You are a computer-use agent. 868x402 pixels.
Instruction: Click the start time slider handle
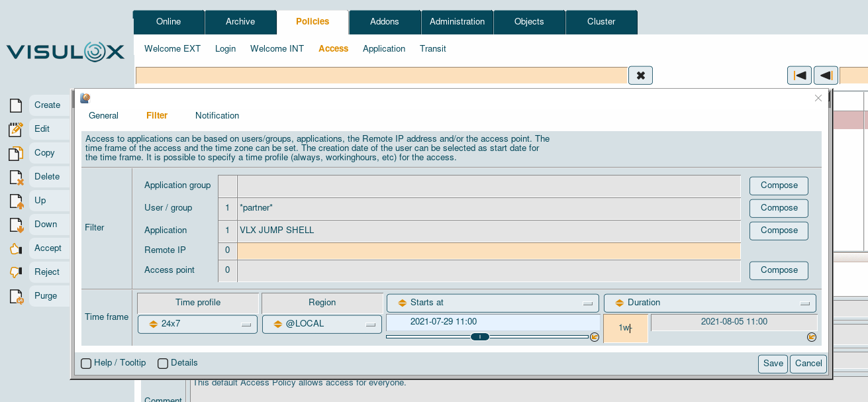[480, 337]
